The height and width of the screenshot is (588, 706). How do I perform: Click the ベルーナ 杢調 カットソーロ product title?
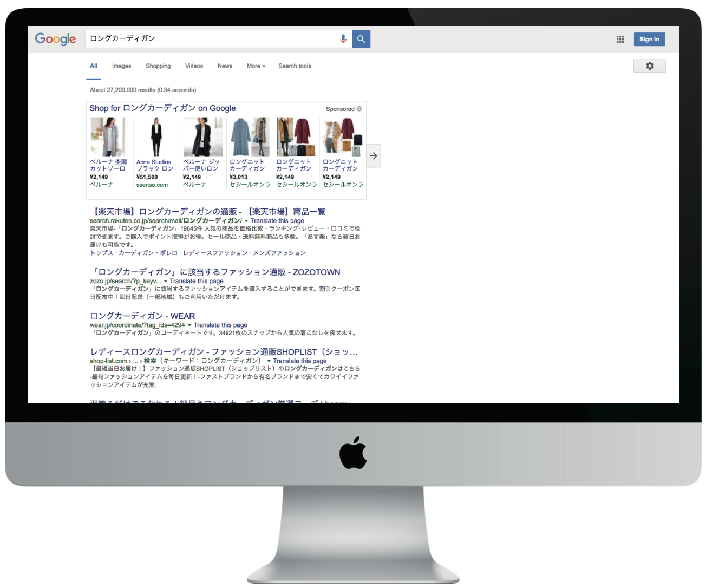click(108, 165)
